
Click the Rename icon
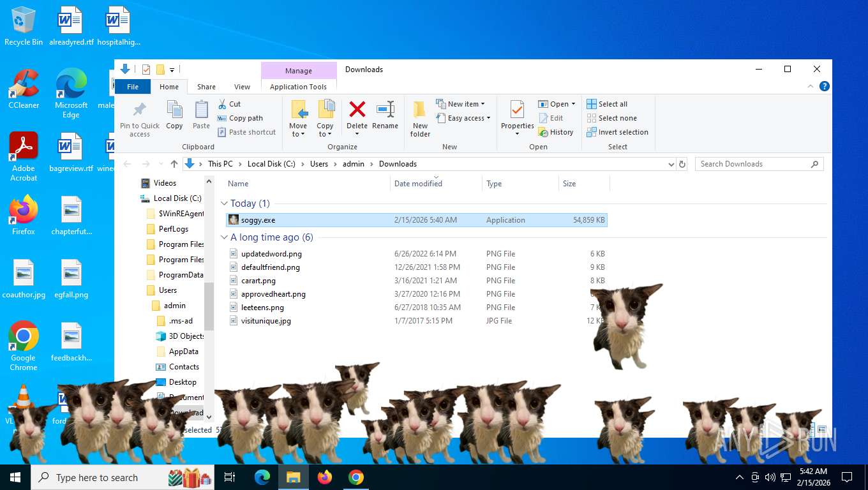(x=385, y=109)
